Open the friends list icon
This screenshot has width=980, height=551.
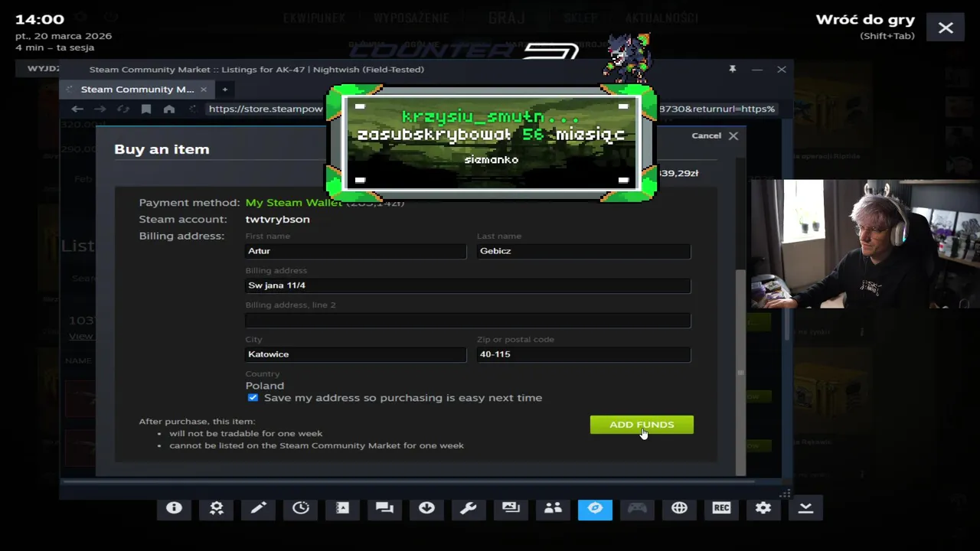(x=554, y=508)
